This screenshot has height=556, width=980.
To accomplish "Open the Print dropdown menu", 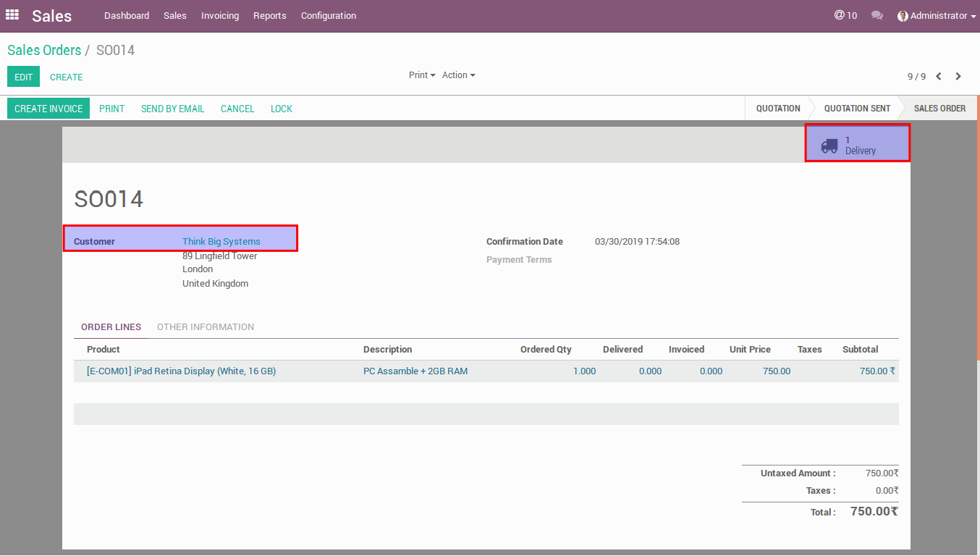I will tap(422, 75).
